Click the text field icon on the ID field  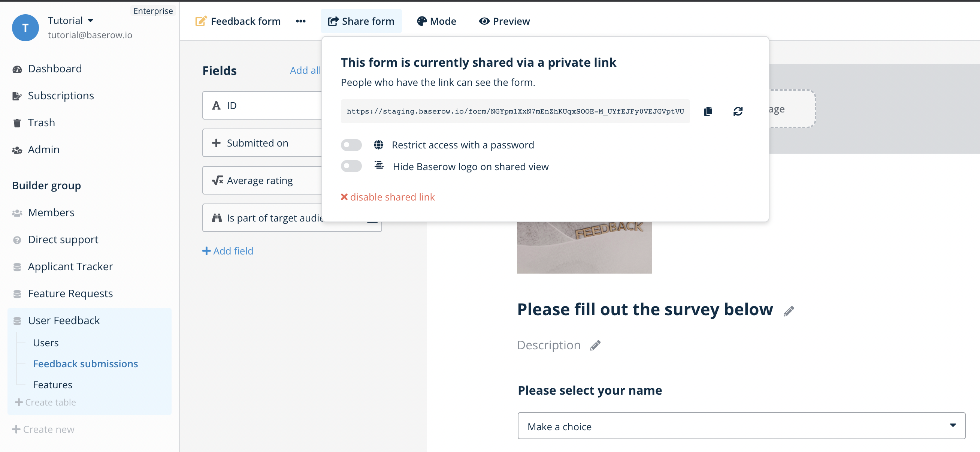216,105
